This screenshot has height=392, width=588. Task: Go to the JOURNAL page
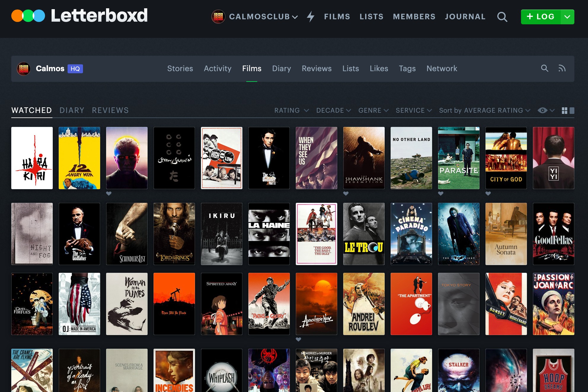tap(465, 17)
